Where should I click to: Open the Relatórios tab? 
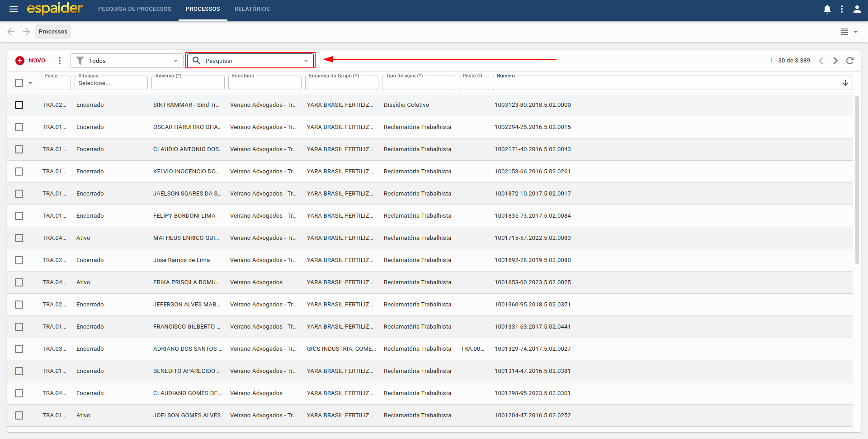coord(252,9)
